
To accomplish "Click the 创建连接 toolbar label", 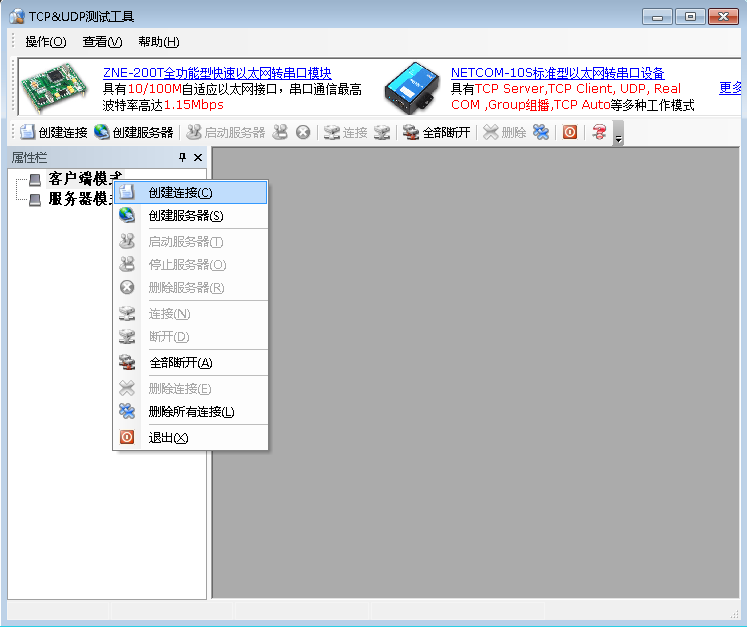I will tap(63, 132).
